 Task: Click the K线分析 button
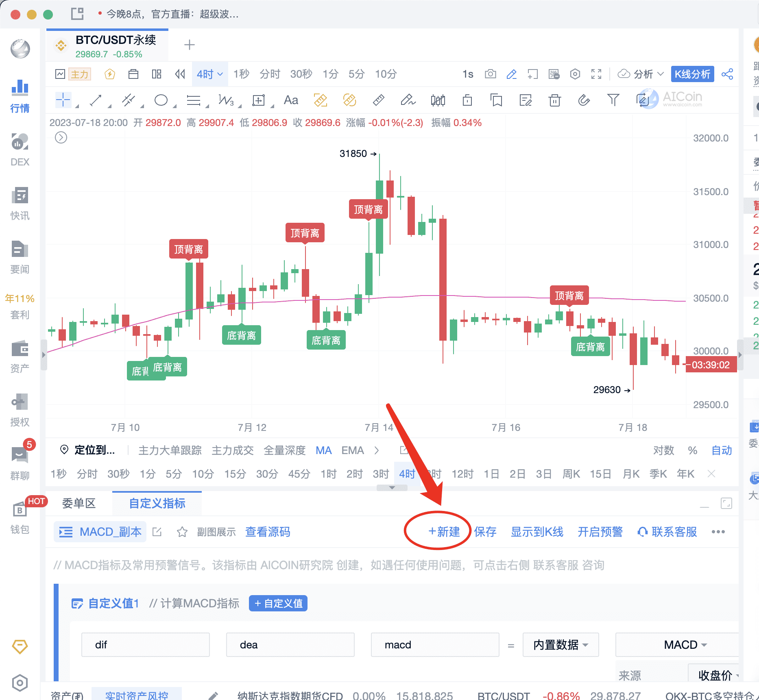692,74
